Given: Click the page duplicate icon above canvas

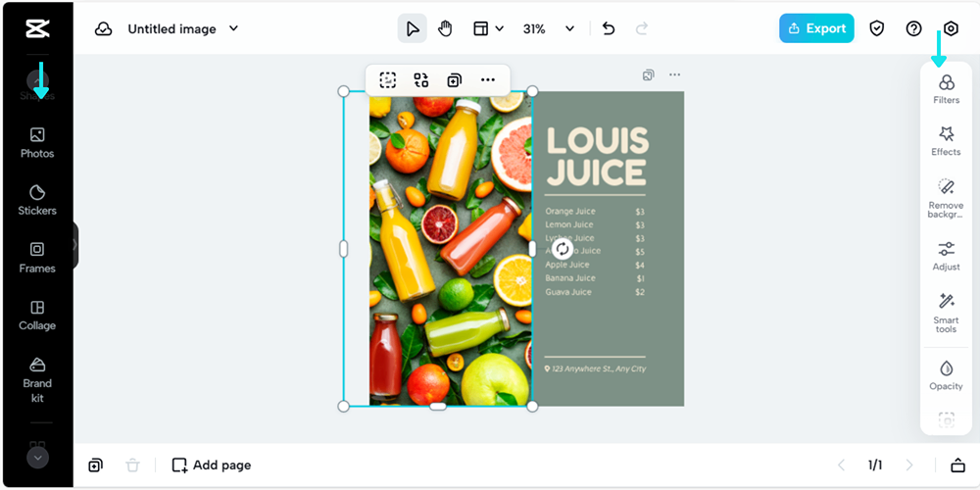Looking at the screenshot, I should click(x=648, y=75).
